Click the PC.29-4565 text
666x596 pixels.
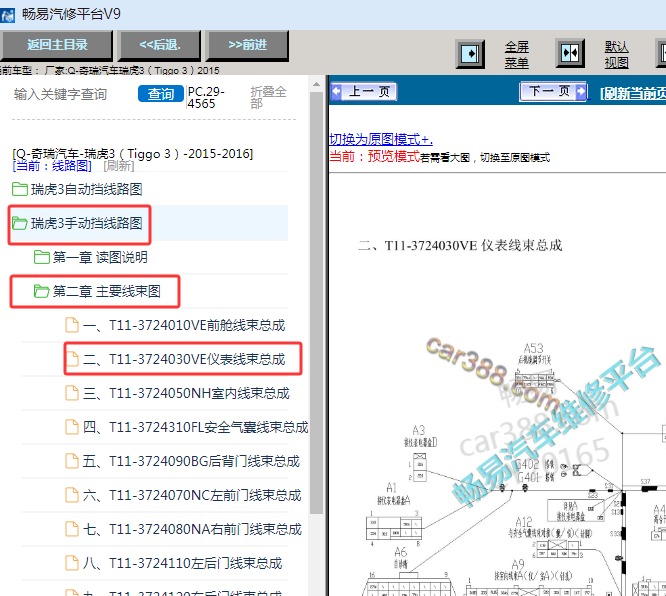coord(206,98)
